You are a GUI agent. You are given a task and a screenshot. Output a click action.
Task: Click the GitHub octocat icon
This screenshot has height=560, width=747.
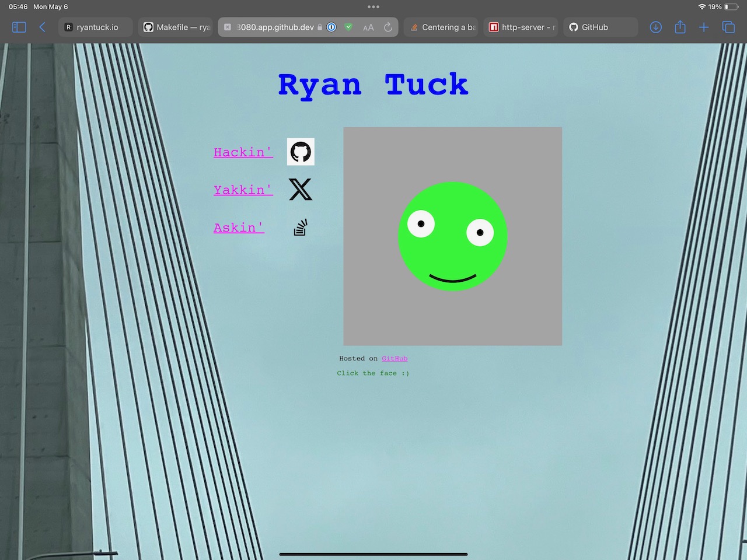pos(301,152)
